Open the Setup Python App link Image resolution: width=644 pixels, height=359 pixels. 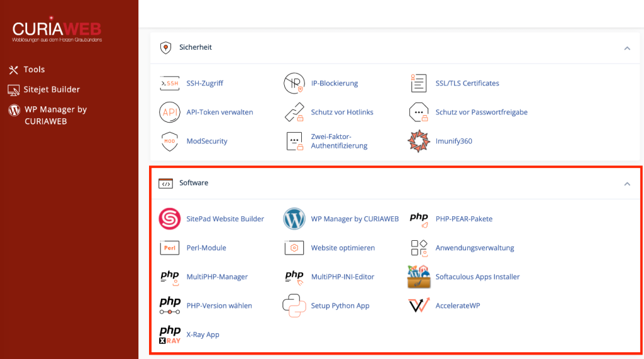340,306
